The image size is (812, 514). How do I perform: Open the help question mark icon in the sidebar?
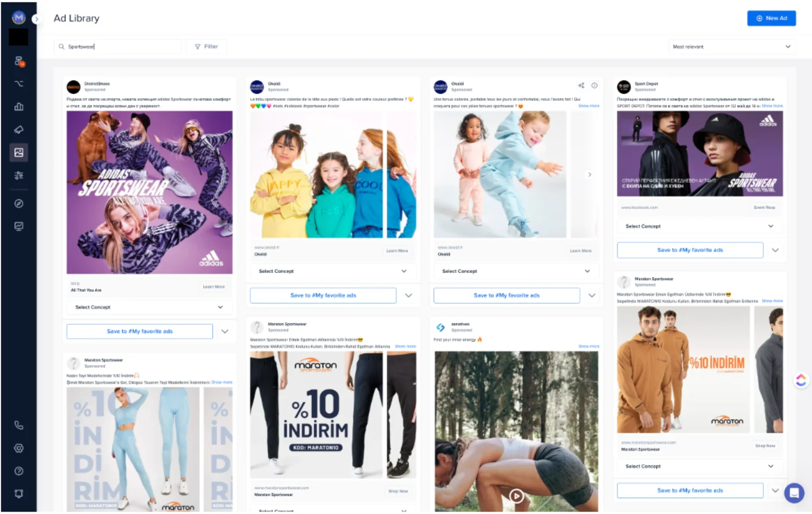tap(19, 471)
